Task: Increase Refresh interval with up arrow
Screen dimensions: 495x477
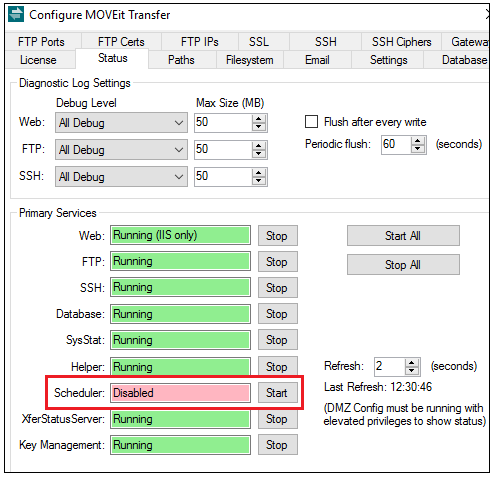Action: coord(412,363)
